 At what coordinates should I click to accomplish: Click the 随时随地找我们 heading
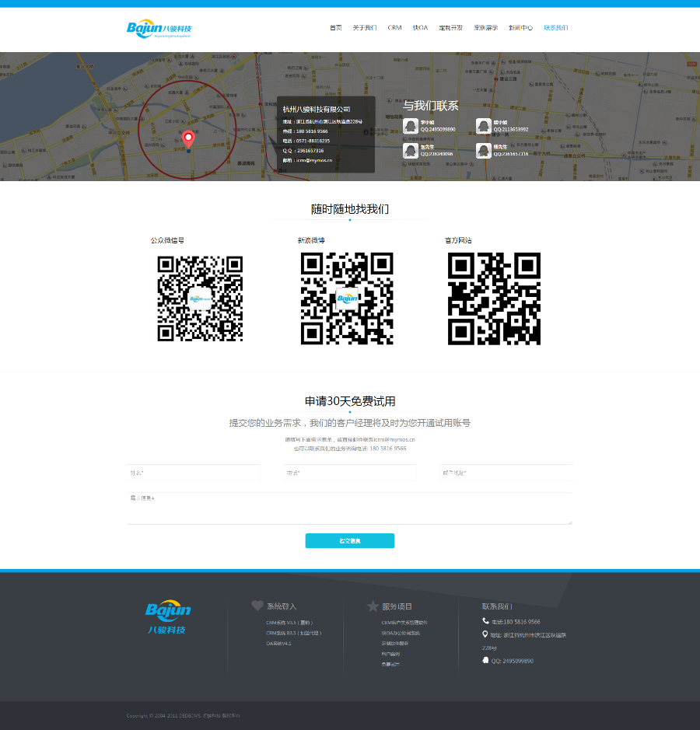pyautogui.click(x=350, y=209)
